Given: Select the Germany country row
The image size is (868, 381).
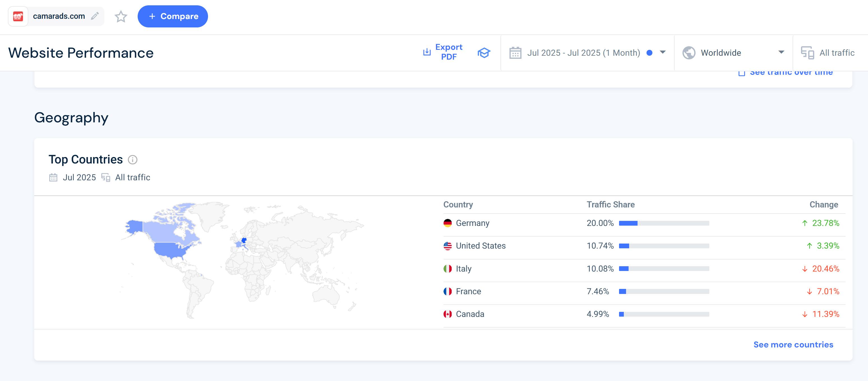Looking at the screenshot, I should pyautogui.click(x=472, y=223).
